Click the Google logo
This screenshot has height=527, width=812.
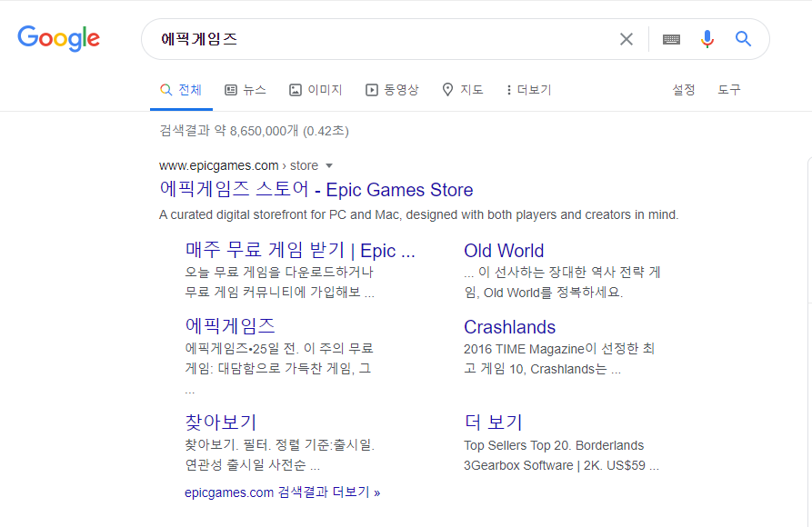[58, 38]
